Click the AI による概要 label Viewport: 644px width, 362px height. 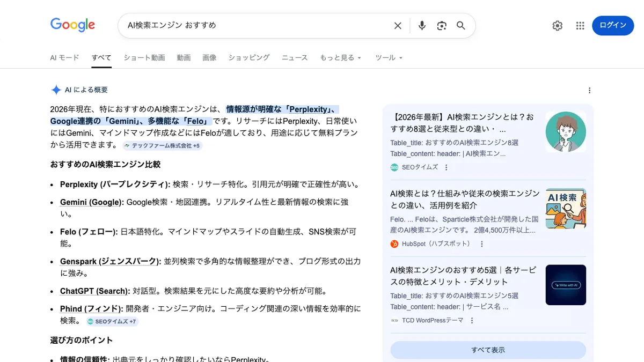(x=86, y=90)
